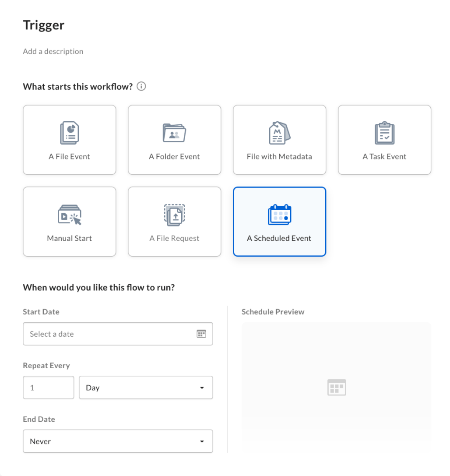Choose the "A File Event" label
This screenshot has height=476, width=450.
(70, 157)
